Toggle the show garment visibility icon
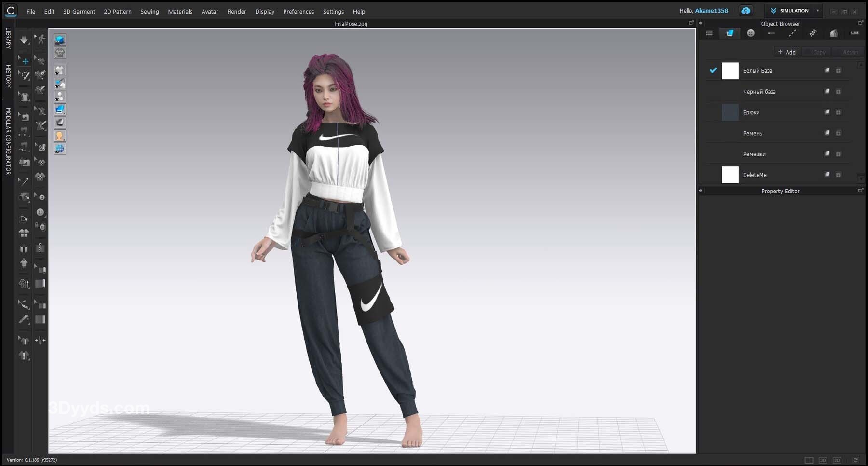This screenshot has width=868, height=466. click(60, 70)
